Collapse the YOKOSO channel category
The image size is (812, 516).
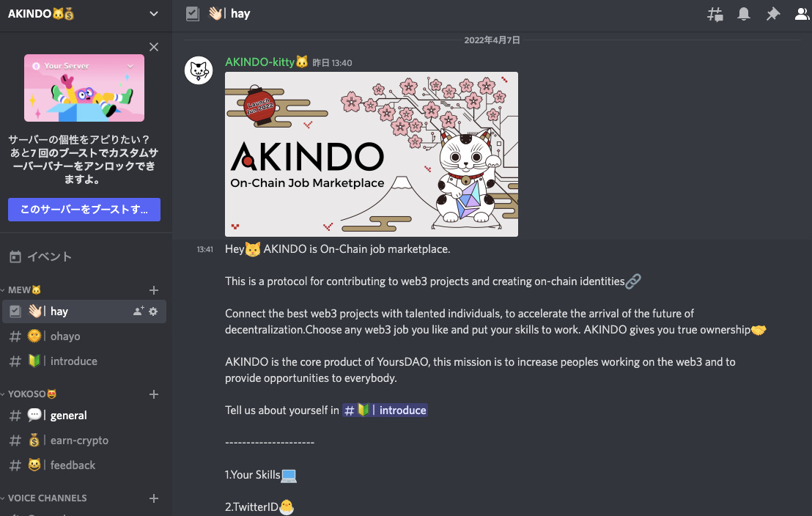[x=29, y=394]
